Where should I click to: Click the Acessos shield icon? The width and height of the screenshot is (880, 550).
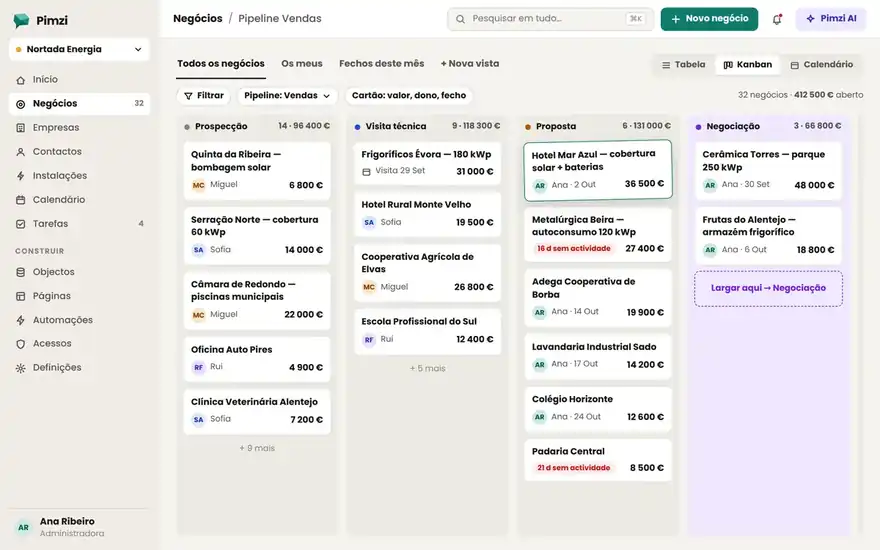click(21, 344)
